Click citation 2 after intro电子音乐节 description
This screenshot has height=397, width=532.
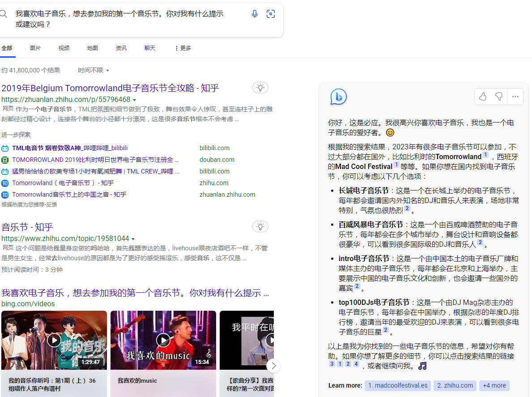tap(357, 286)
